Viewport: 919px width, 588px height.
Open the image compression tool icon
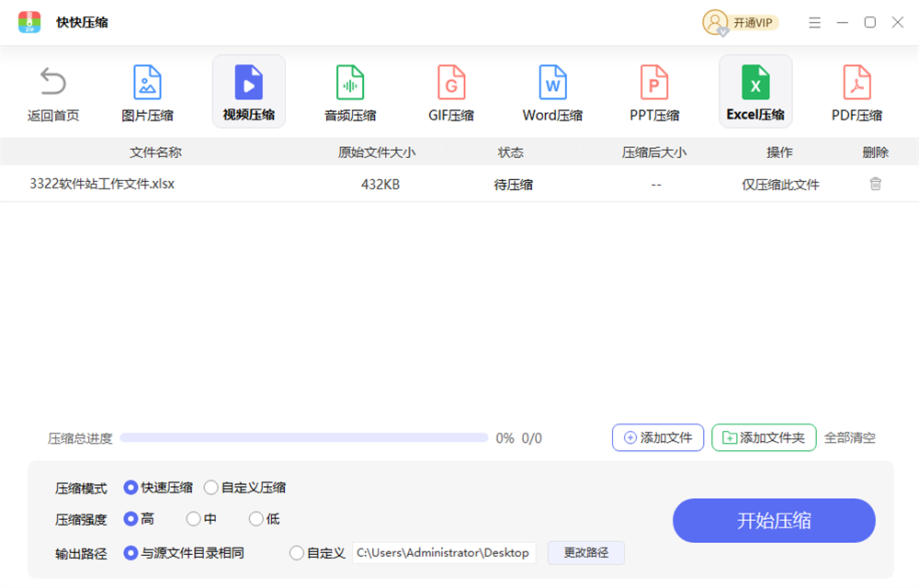147,83
